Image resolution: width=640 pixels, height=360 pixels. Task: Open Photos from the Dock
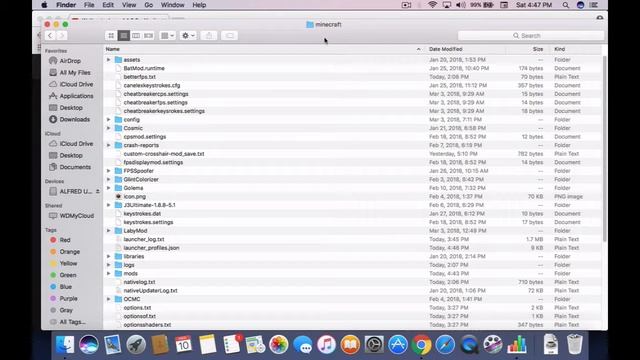(279, 344)
